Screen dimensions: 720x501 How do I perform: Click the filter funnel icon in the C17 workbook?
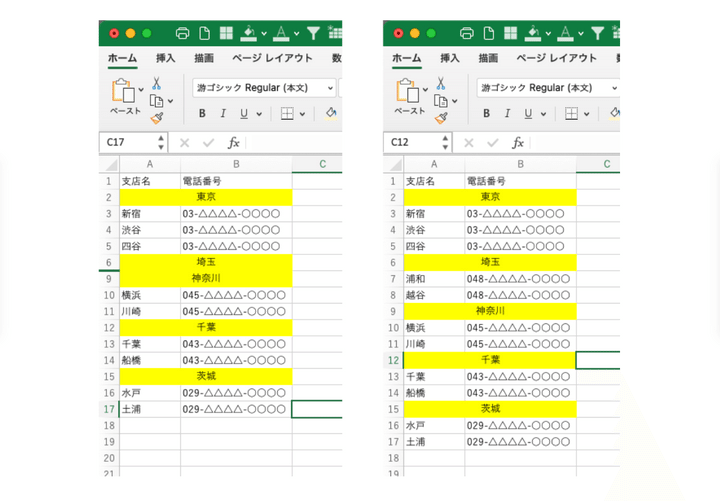pyautogui.click(x=313, y=33)
